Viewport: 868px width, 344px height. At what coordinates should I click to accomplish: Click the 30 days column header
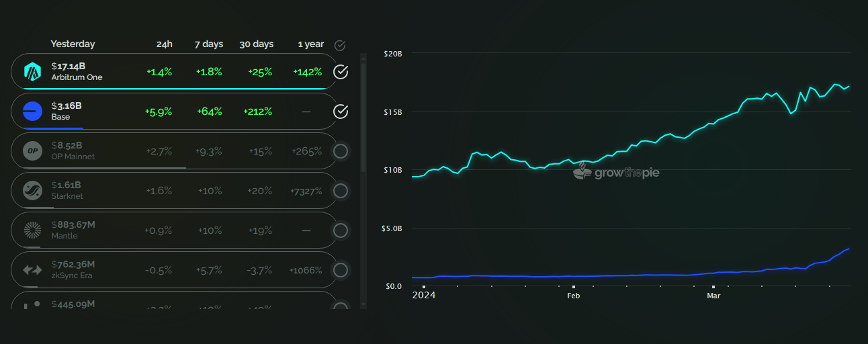pyautogui.click(x=257, y=44)
